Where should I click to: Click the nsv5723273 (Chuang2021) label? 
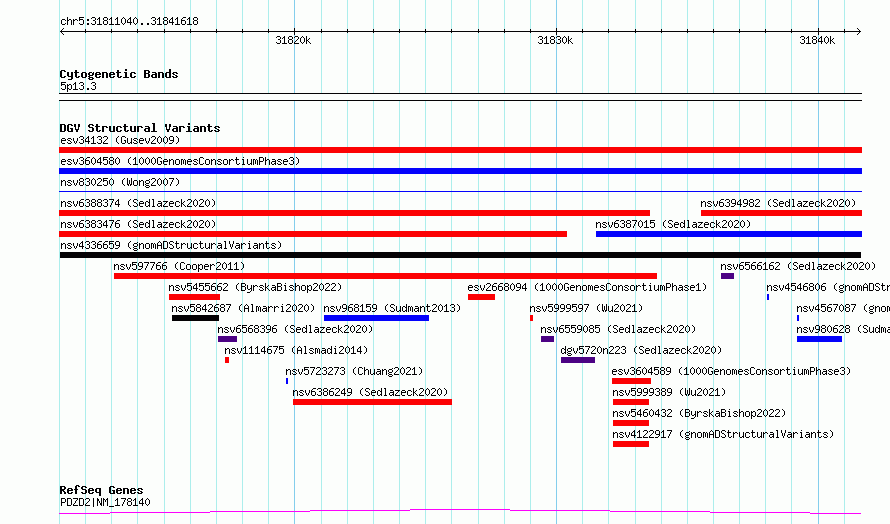click(354, 371)
